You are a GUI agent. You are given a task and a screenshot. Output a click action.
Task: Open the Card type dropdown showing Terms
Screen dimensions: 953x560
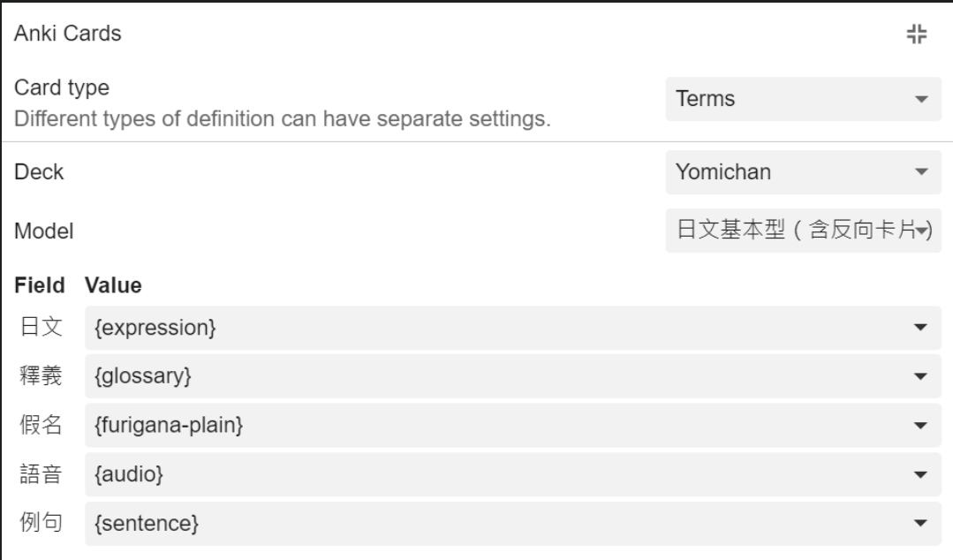tap(798, 100)
